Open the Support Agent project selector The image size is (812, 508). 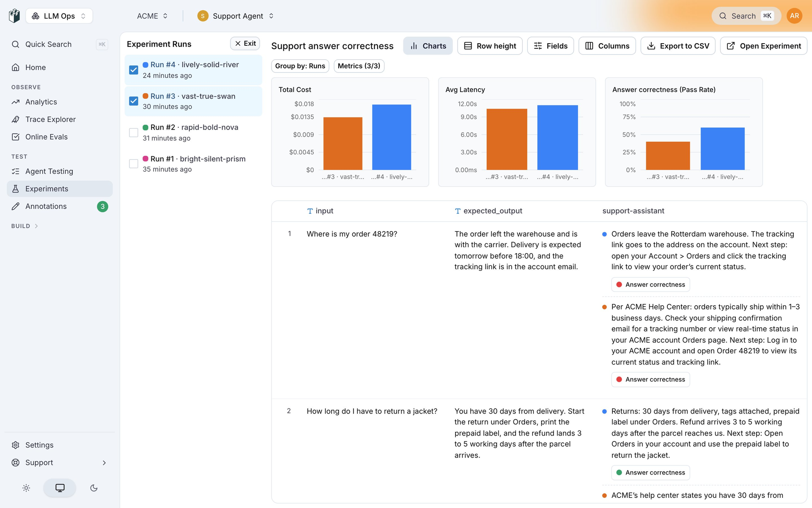click(x=236, y=16)
